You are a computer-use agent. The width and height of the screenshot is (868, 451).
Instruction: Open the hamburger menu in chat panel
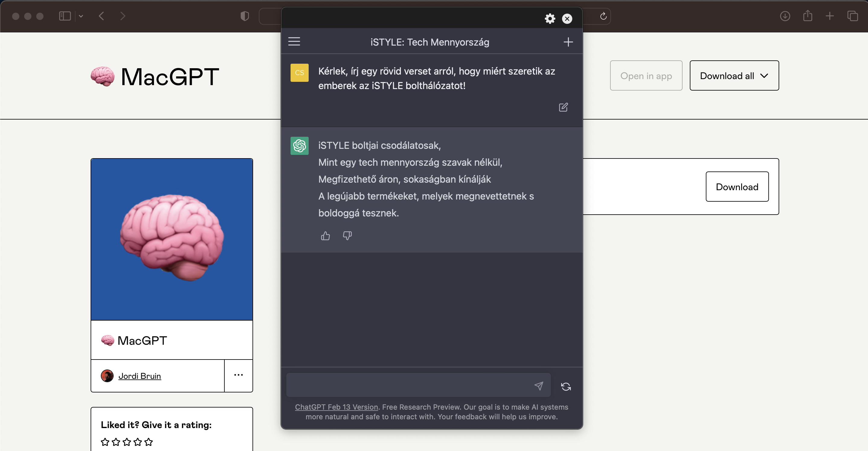tap(294, 41)
